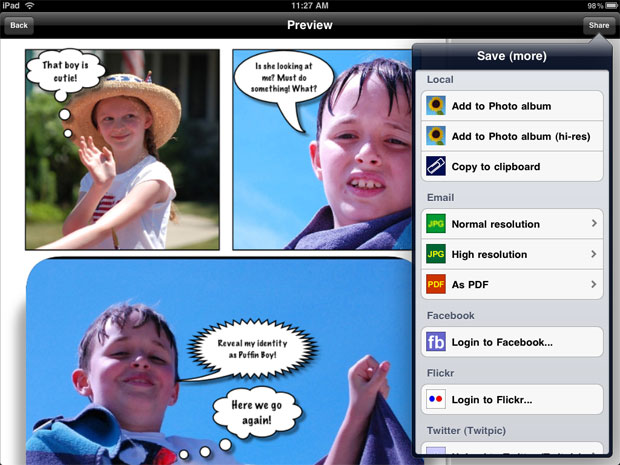Screen dimensions: 620x465
Task: Tap the Share button
Action: (x=599, y=25)
